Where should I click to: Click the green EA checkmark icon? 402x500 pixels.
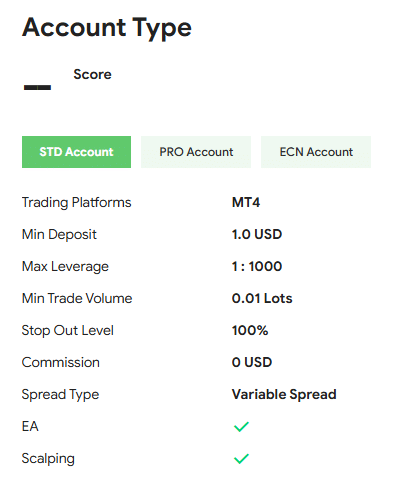(241, 426)
